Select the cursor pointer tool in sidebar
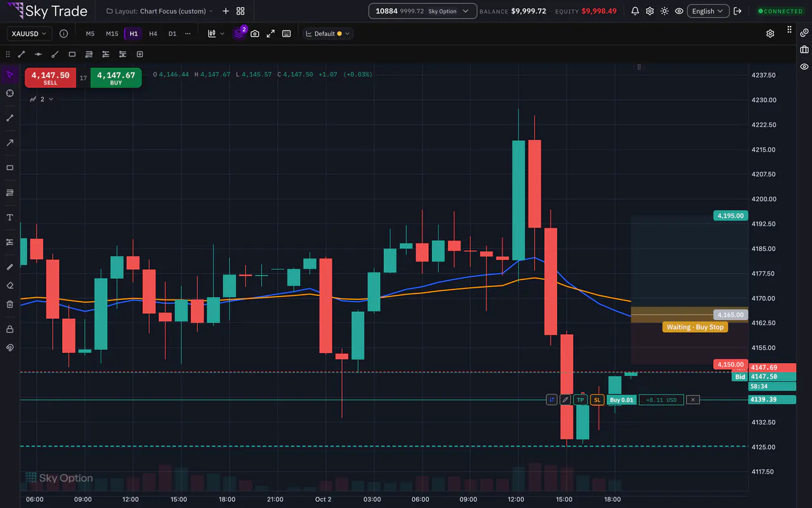 10,75
